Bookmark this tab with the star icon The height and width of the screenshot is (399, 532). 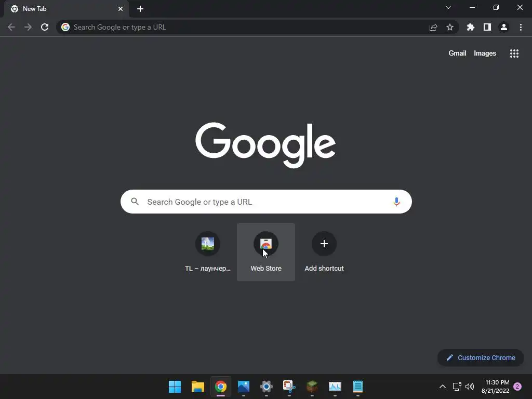coord(450,27)
